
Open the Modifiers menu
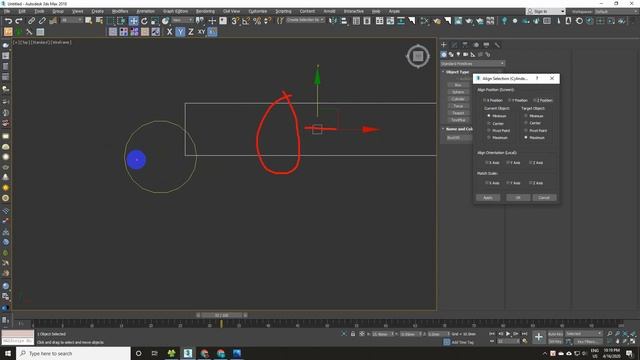point(120,11)
